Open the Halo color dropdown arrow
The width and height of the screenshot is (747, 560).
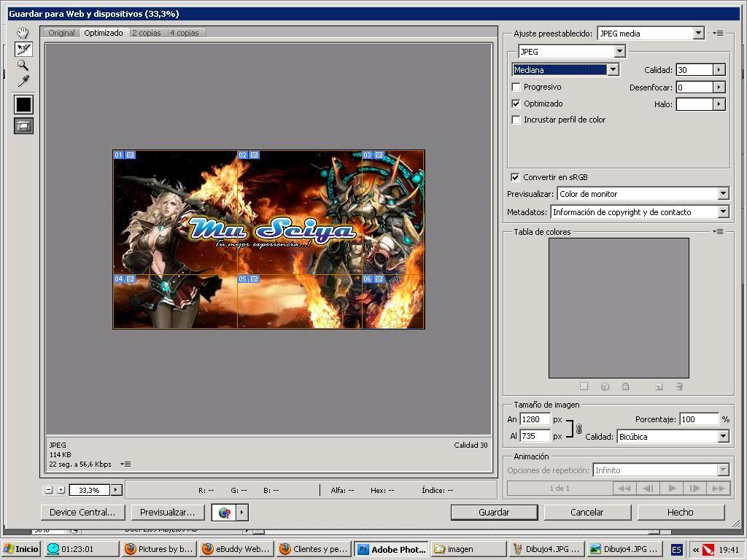tap(719, 104)
